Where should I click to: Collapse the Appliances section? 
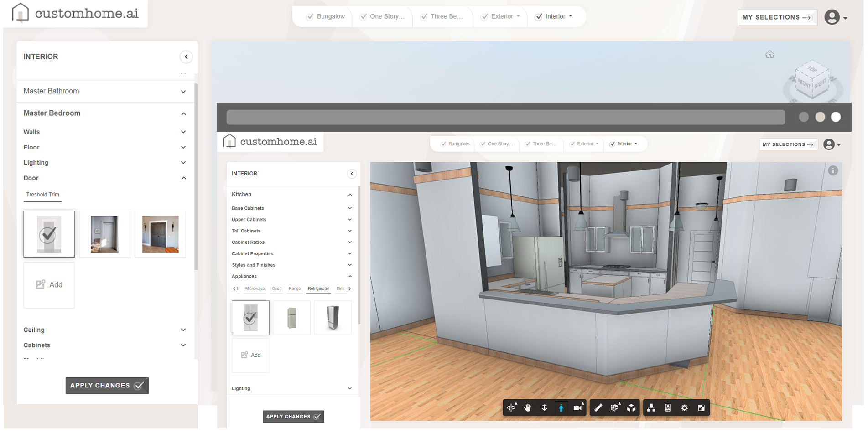[x=292, y=277]
